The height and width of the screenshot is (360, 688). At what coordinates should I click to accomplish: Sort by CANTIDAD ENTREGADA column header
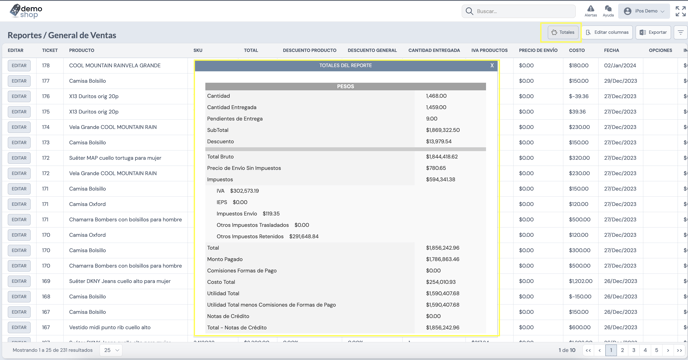click(434, 50)
